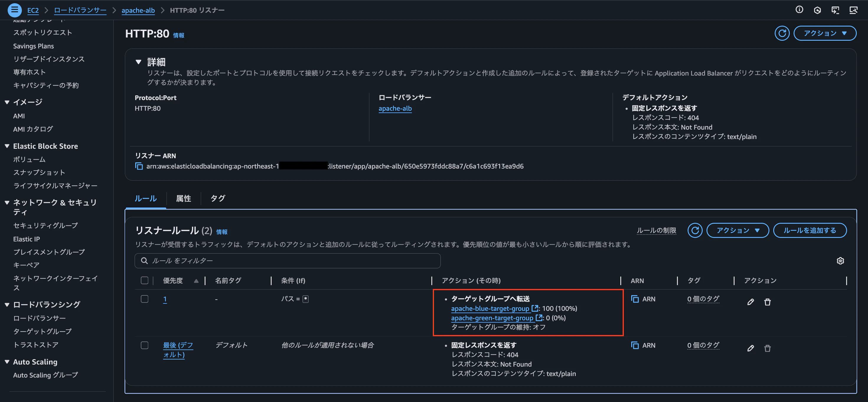
Task: Sort by priority using the arrow icon
Action: click(x=196, y=281)
